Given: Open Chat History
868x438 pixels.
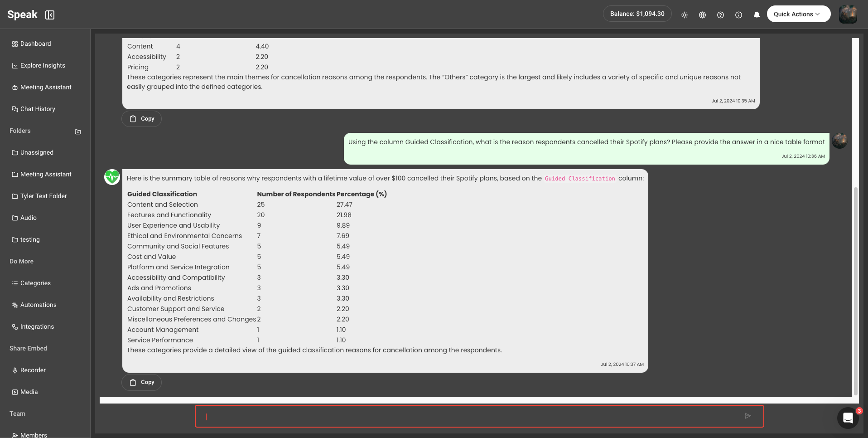Looking at the screenshot, I should pos(38,109).
